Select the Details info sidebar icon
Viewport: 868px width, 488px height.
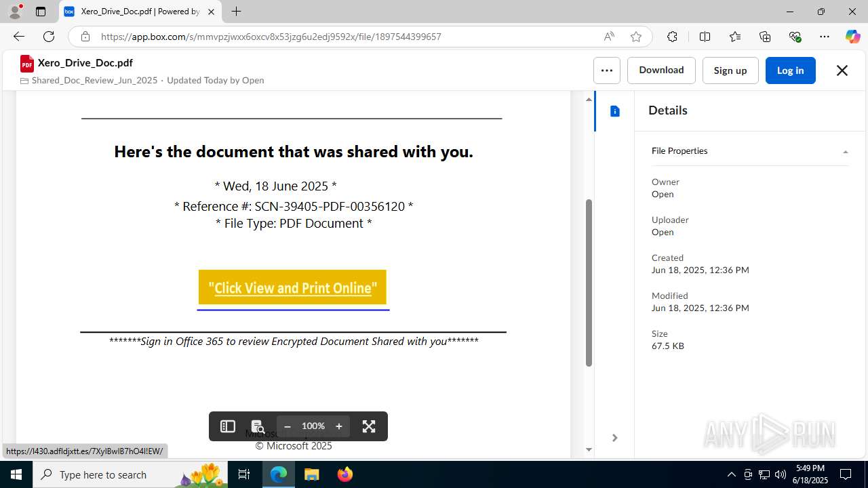[615, 111]
